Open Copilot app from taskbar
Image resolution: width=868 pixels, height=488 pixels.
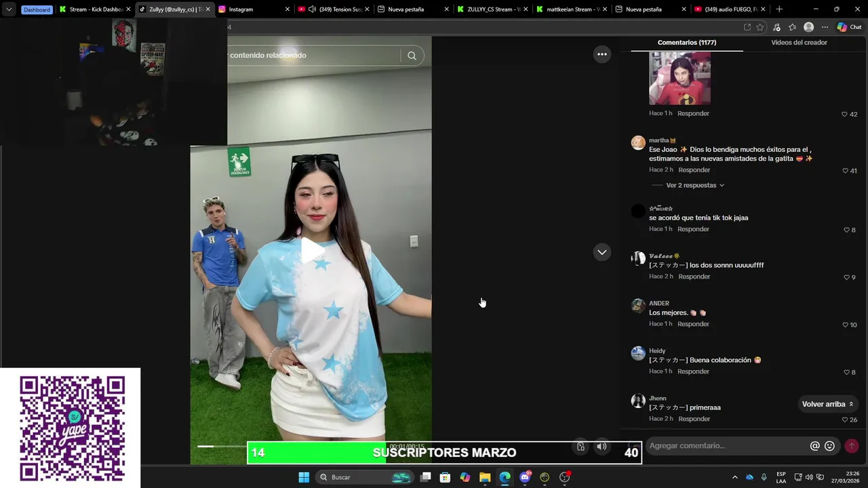465,477
